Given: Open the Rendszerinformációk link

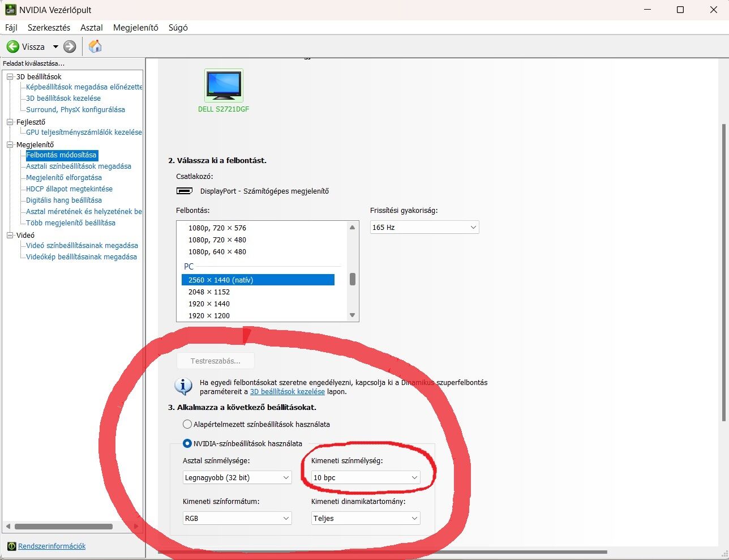Looking at the screenshot, I should point(52,546).
